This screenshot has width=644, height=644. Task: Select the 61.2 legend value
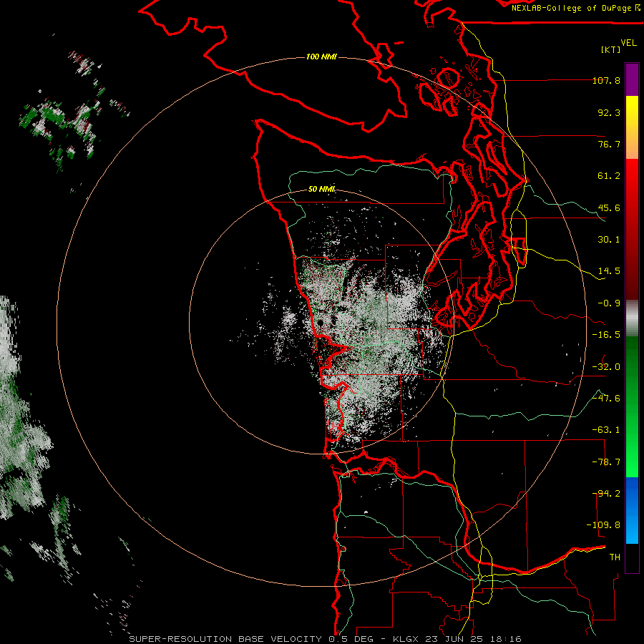tap(609, 176)
